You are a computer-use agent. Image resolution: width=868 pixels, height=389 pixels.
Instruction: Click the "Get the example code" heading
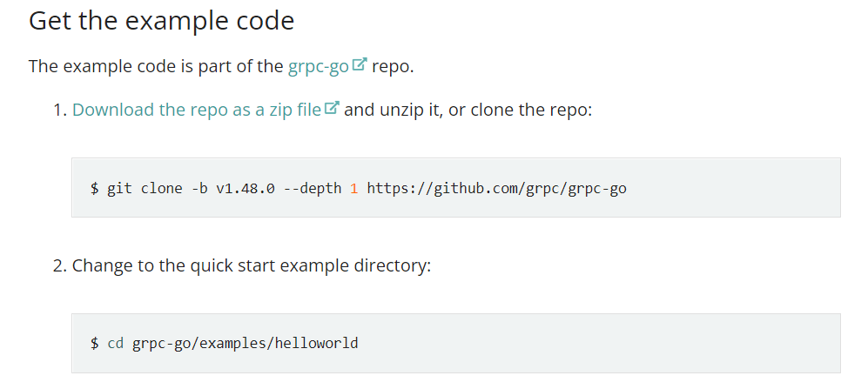tap(162, 21)
